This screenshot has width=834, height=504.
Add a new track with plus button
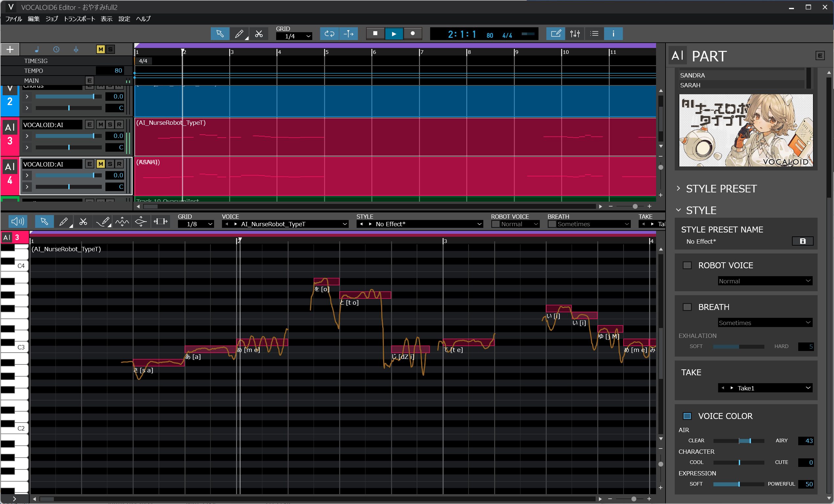10,50
